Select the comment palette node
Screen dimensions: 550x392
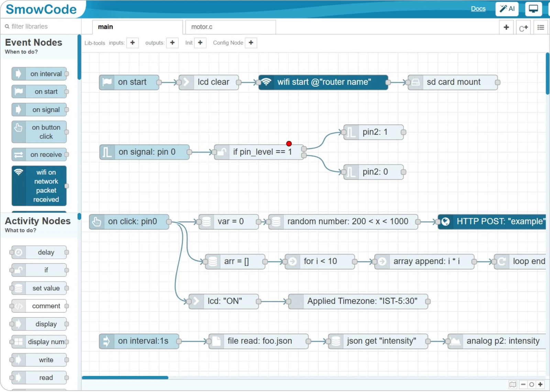pos(39,306)
